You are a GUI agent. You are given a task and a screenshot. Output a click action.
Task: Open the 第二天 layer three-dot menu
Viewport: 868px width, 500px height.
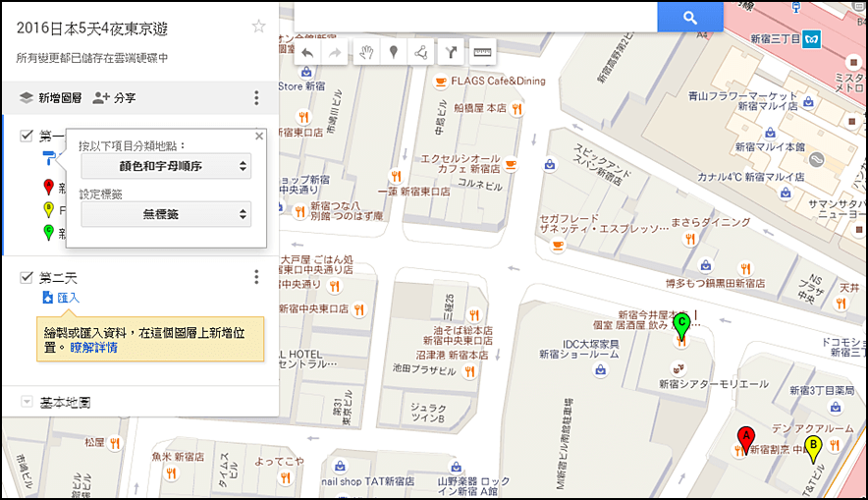tap(256, 277)
